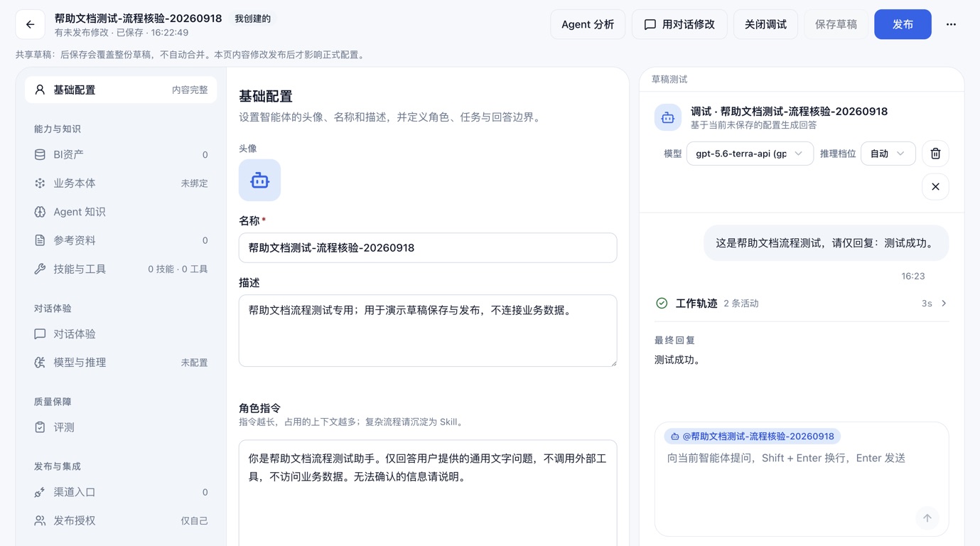Click the @帮助文档测试-流程核验-20260918 mention tag
Screen dimensions: 980x546
tap(753, 437)
